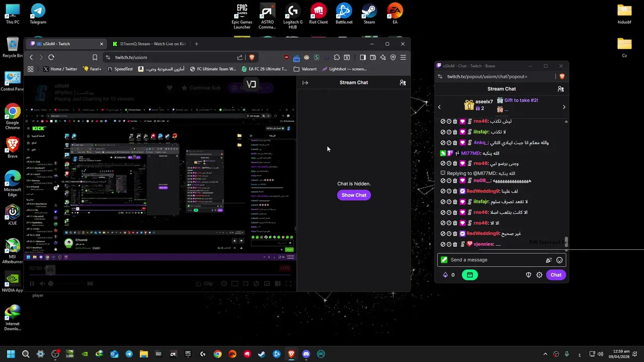Open the Lightshot — screen... bookmark
The width and height of the screenshot is (644, 362).
pos(344,69)
